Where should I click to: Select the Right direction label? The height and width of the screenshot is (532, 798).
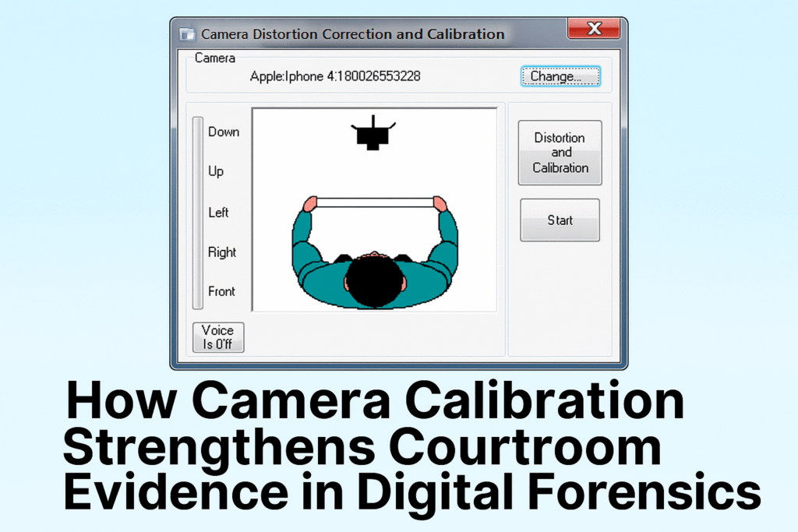point(221,252)
